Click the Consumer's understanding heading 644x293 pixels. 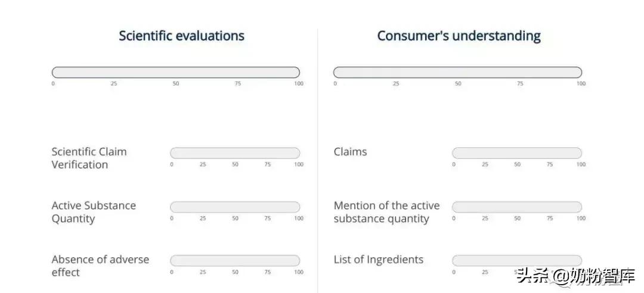coord(459,36)
